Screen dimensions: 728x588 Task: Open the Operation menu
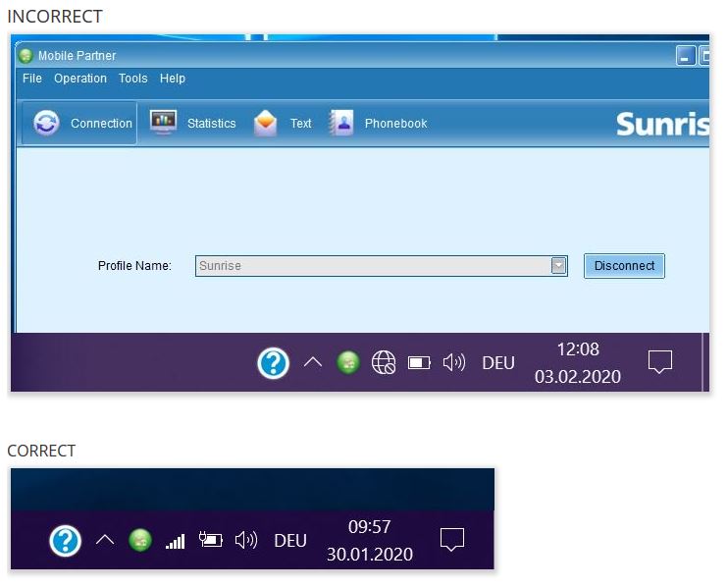click(x=80, y=79)
